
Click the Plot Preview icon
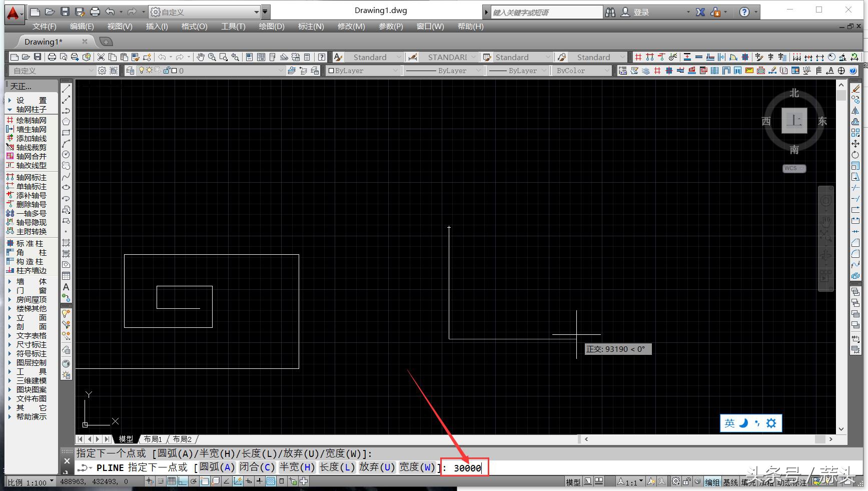coord(64,57)
